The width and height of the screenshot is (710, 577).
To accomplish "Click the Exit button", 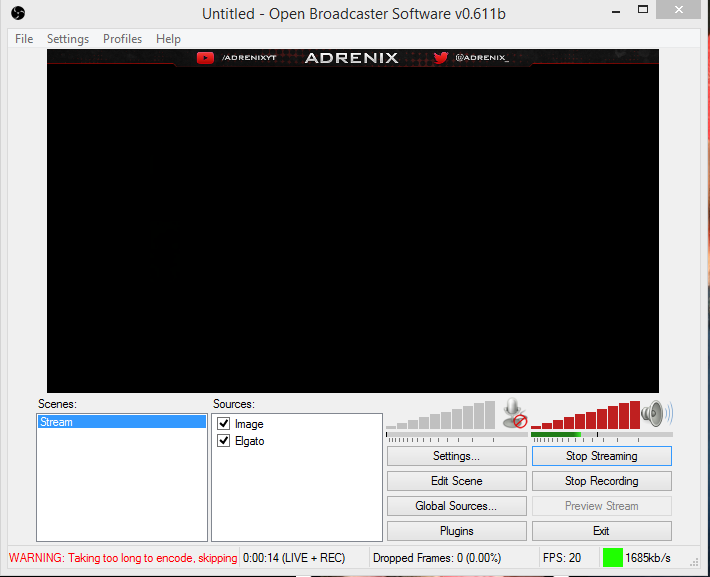I will (x=602, y=531).
